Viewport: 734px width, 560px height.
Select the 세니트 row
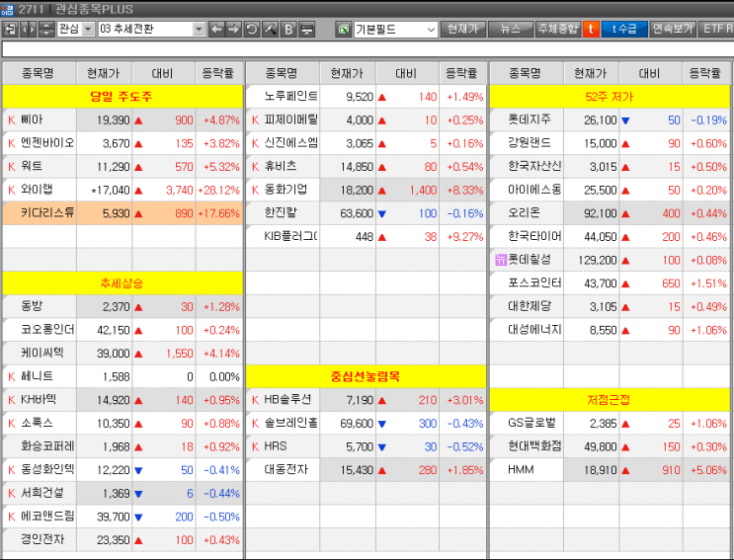[122, 376]
